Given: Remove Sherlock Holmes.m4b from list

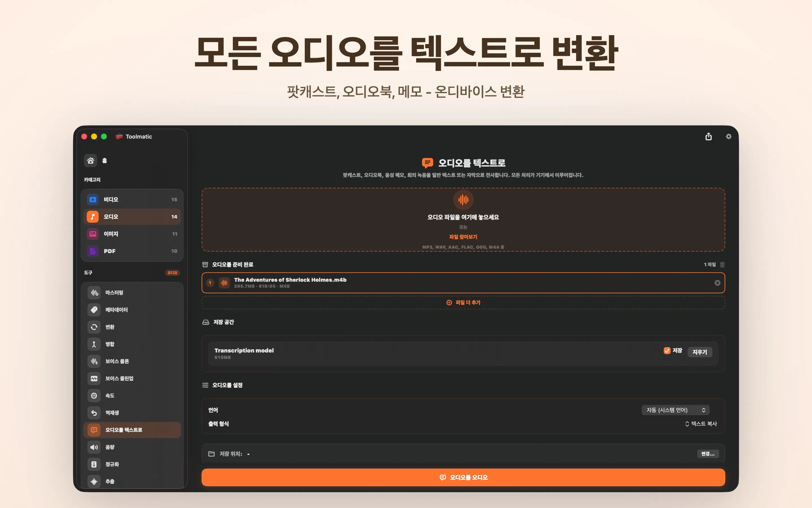Looking at the screenshot, I should point(717,283).
